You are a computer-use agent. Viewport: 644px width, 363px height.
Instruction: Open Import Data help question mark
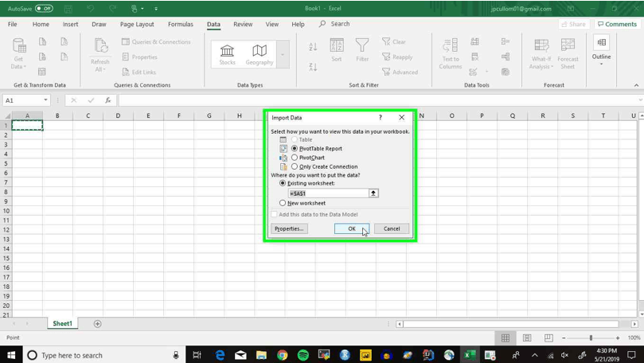(381, 118)
